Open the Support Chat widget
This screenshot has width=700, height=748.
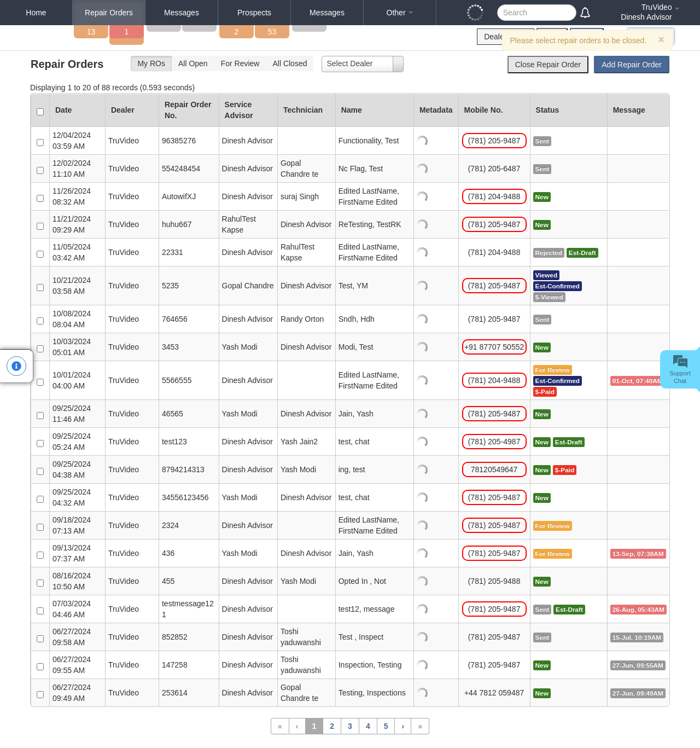point(680,369)
